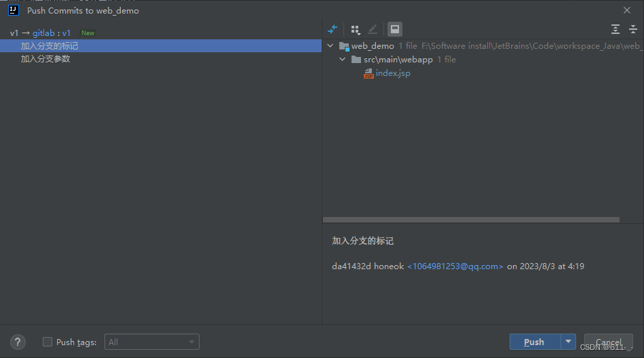This screenshot has height=358, width=644.
Task: Click the 1064981253@qq.com email link
Action: point(455,266)
